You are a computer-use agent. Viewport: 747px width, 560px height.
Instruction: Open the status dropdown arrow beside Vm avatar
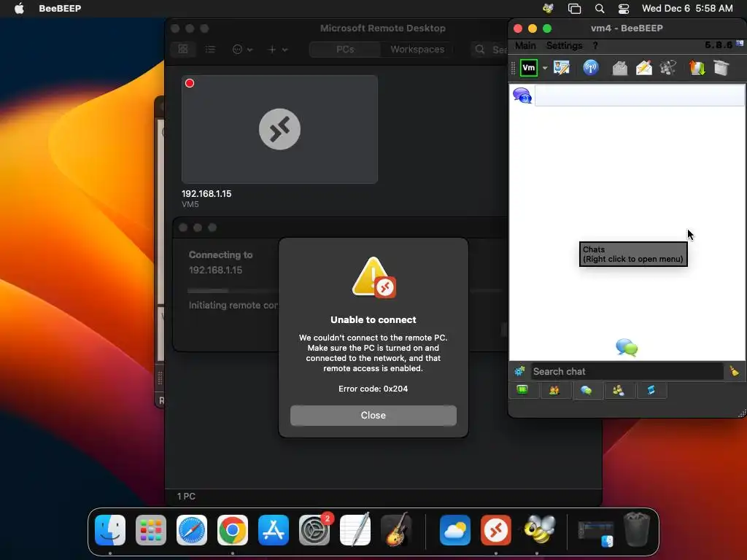coord(544,68)
